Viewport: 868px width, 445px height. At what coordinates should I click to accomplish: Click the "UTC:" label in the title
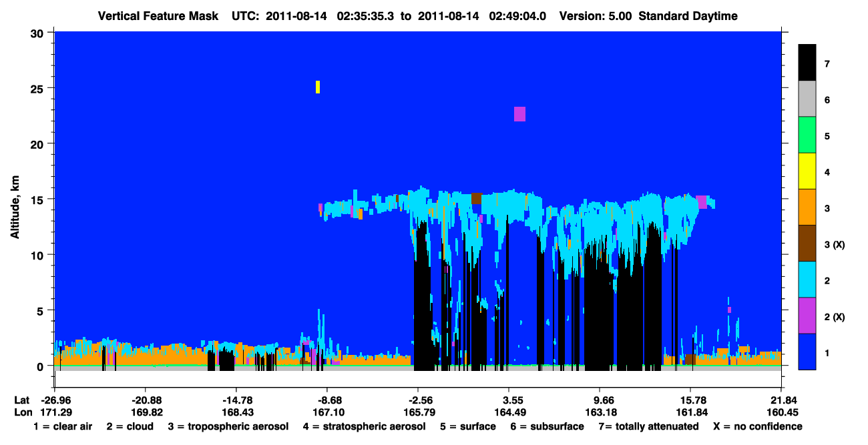pos(245,16)
